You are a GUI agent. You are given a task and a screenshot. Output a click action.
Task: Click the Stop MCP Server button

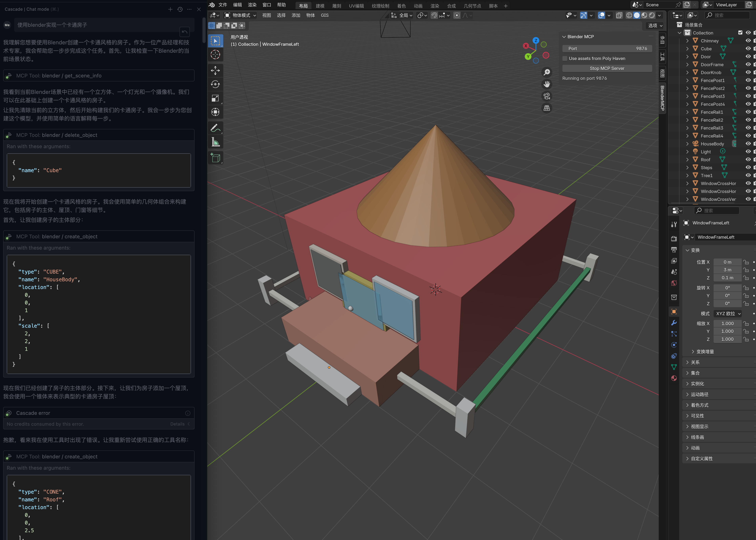coord(607,68)
